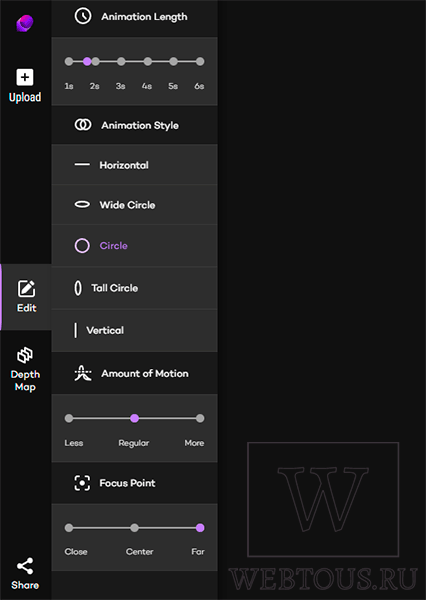Set amount of motion to More

pos(200,418)
